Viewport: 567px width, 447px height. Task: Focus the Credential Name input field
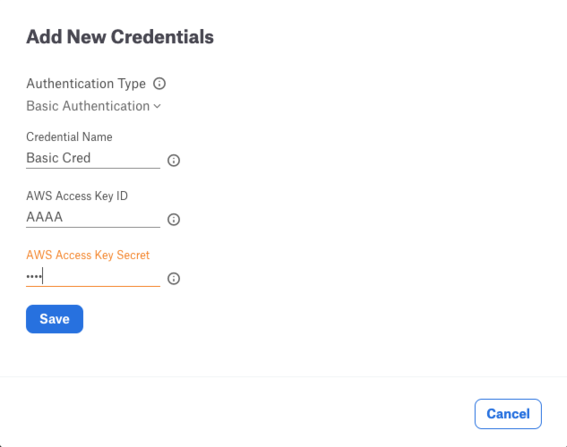coord(93,158)
